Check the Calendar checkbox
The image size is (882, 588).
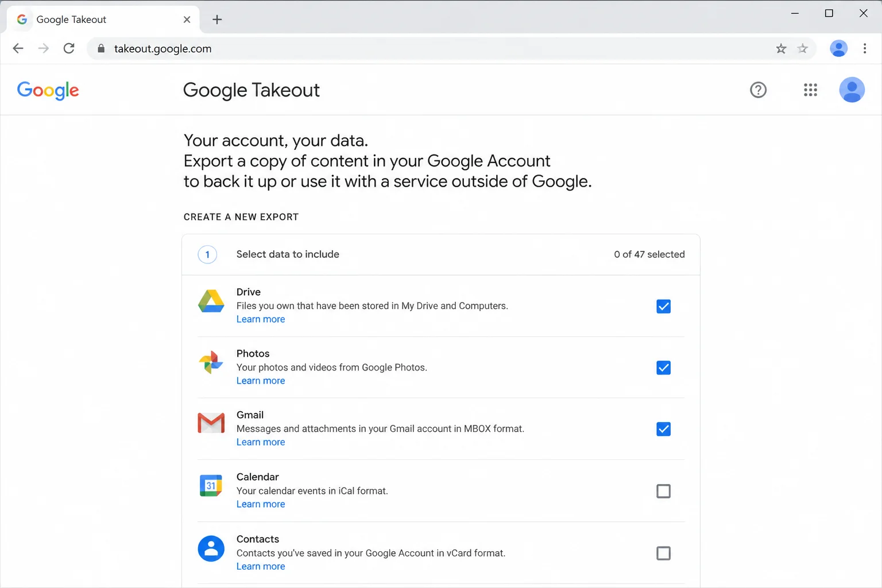click(663, 491)
